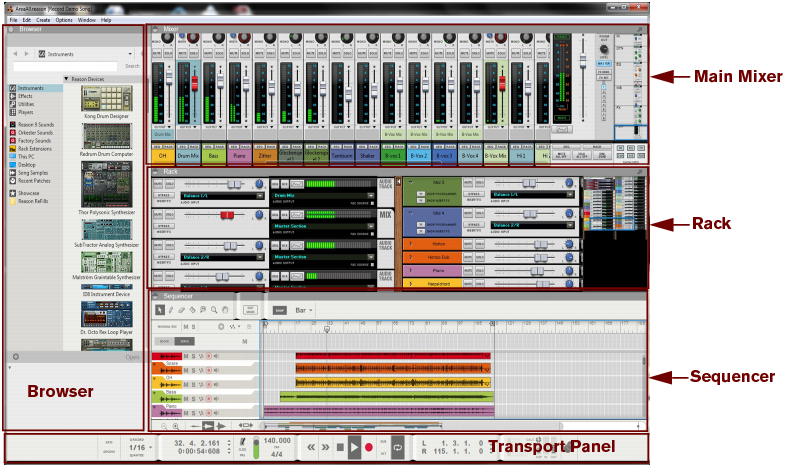This screenshot has height=466, width=795.
Task: Open the Bar snap value dropdown
Action: coord(303,311)
